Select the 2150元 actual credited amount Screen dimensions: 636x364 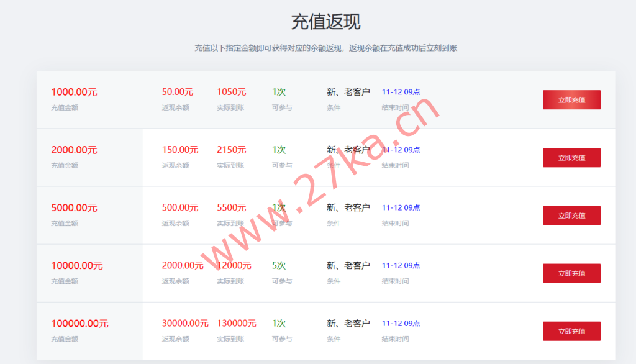point(232,150)
